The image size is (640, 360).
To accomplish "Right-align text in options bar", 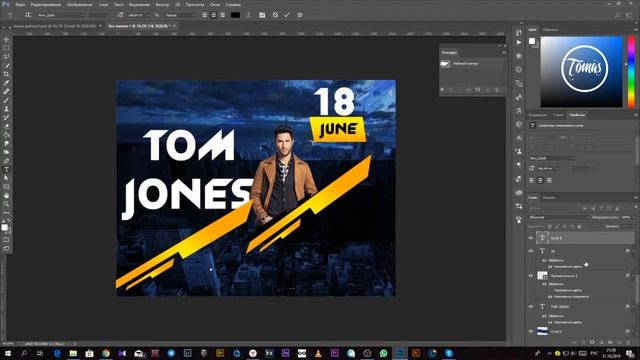I will pos(222,15).
